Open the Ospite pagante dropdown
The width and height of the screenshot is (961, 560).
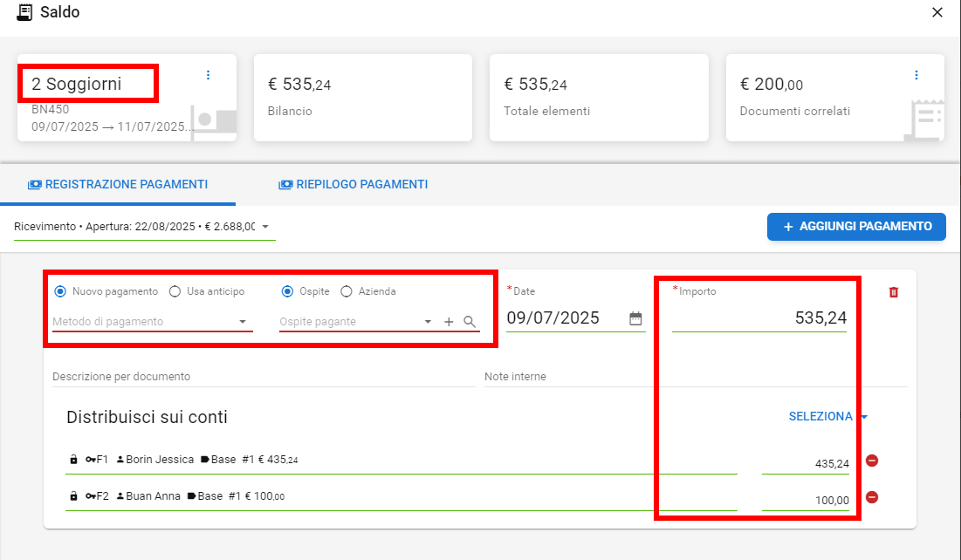355,322
